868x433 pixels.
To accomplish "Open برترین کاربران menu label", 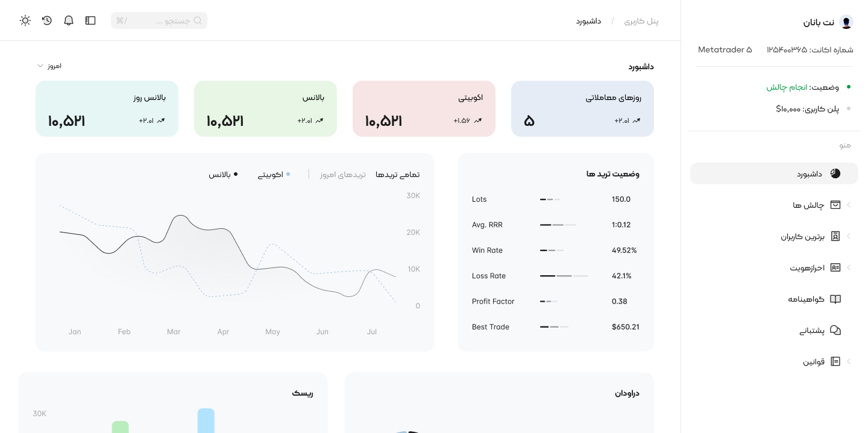I will point(802,237).
